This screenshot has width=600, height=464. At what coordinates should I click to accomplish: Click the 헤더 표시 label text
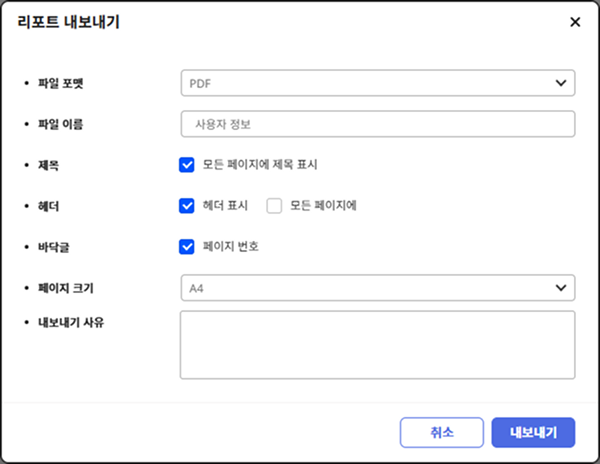coord(225,206)
